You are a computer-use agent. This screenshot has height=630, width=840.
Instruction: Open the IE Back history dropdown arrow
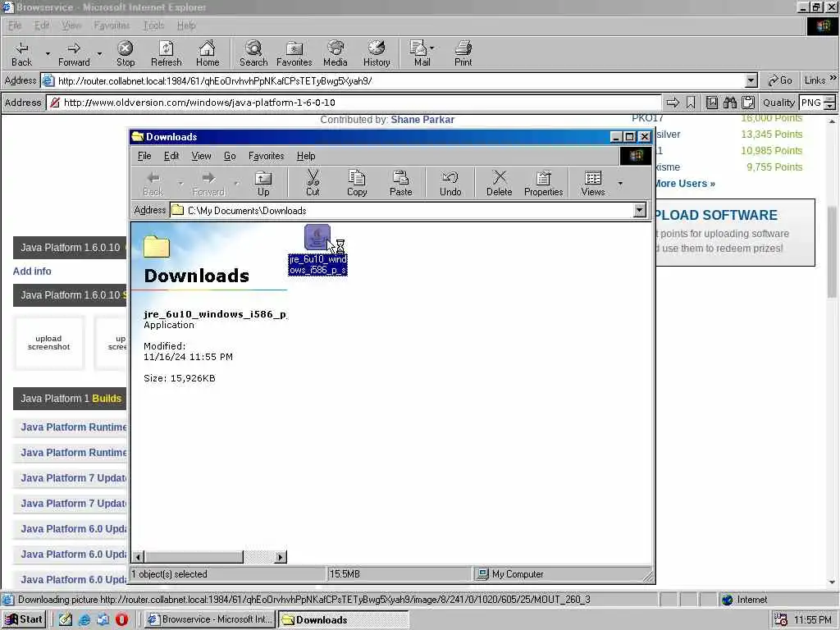47,53
